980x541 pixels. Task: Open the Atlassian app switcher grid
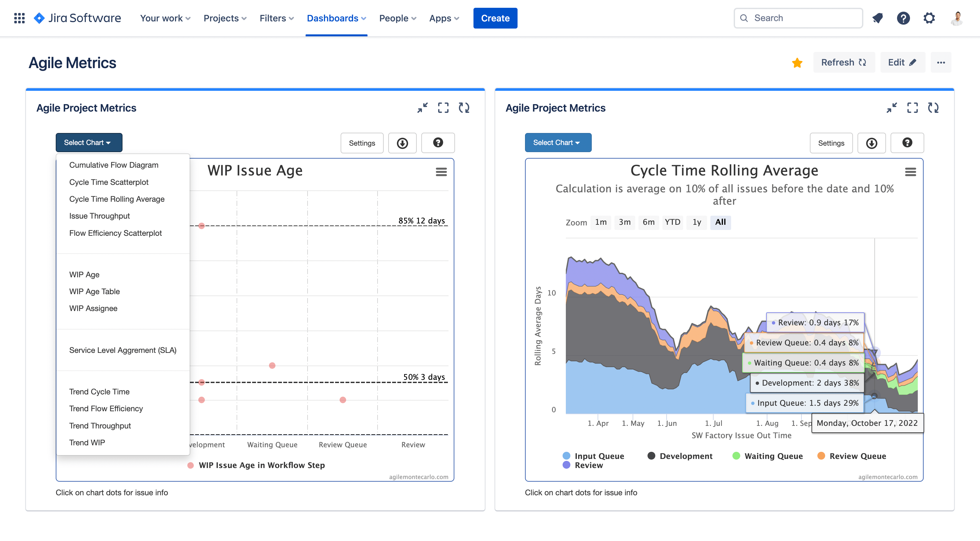point(19,18)
